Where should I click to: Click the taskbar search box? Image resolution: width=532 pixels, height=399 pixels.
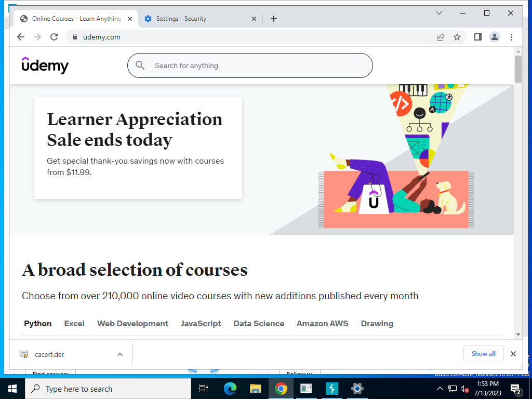(108, 389)
